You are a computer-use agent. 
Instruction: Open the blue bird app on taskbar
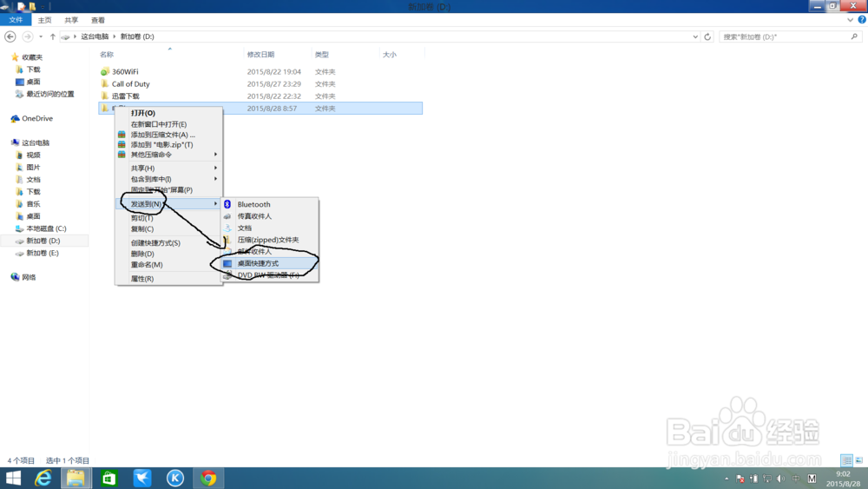pyautogui.click(x=142, y=478)
